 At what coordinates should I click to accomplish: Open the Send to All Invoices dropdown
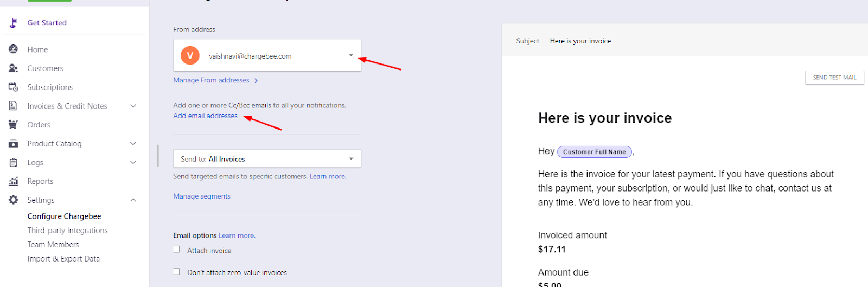click(x=351, y=158)
